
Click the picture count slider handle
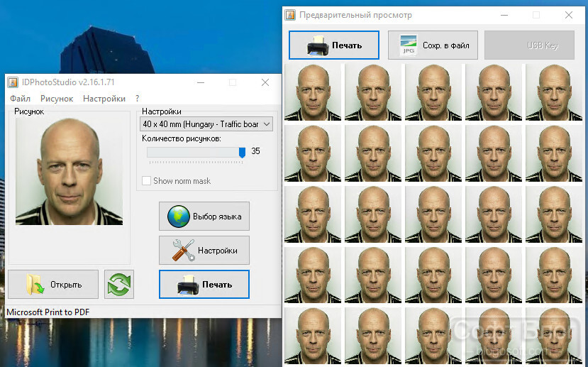[243, 153]
